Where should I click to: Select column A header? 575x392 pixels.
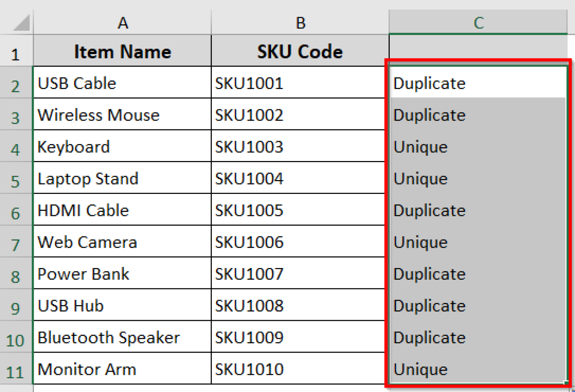pos(122,22)
